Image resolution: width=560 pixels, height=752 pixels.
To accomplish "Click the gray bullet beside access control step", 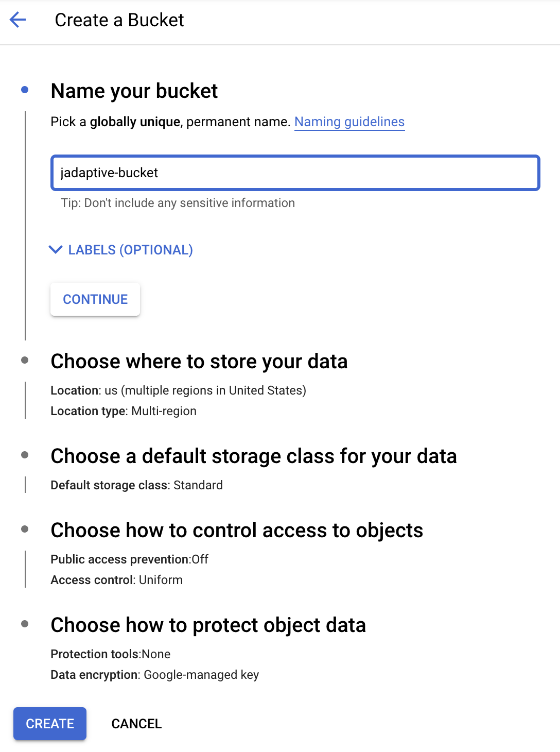I will [25, 529].
